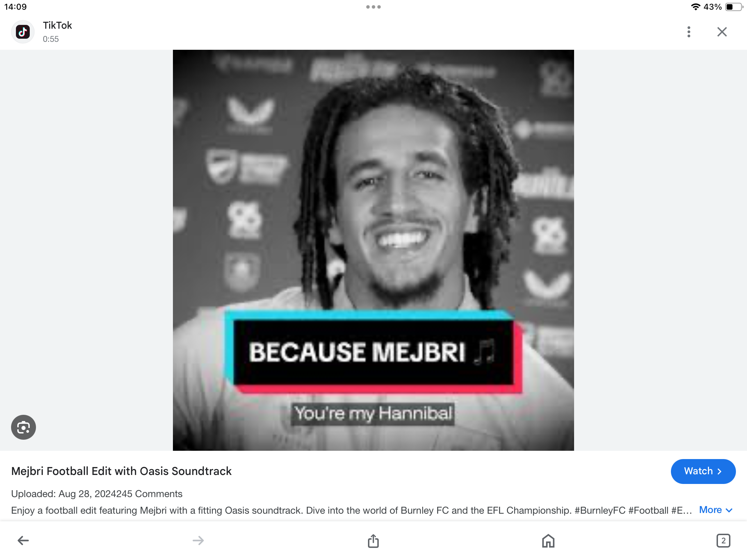Open the three-dot more options menu
Screen dimensions: 747x560
point(689,32)
